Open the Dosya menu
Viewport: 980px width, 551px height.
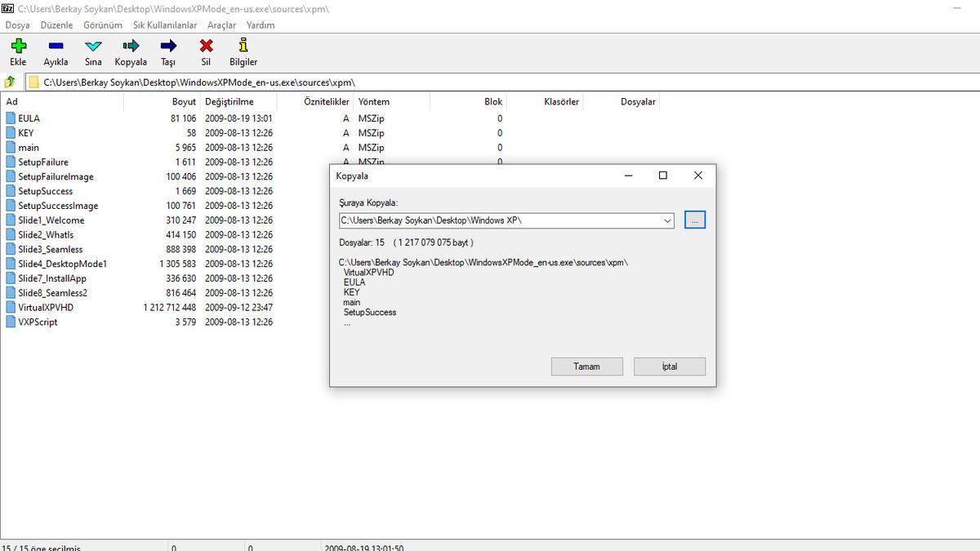(x=17, y=25)
